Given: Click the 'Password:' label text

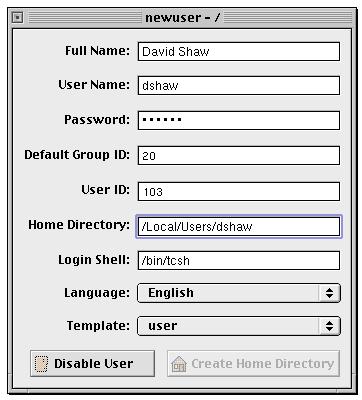Looking at the screenshot, I should 97,120.
